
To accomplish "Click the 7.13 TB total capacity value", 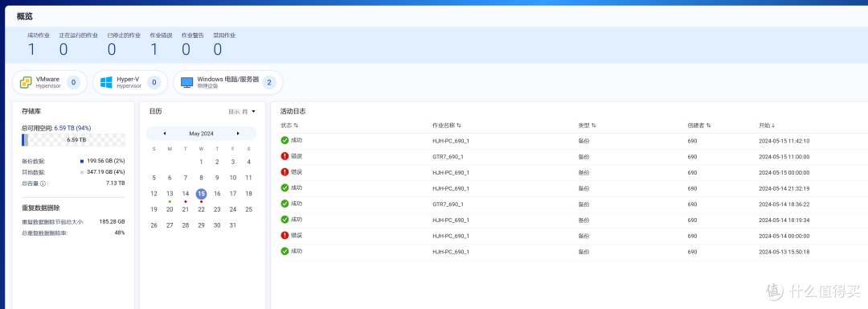I will tap(115, 183).
